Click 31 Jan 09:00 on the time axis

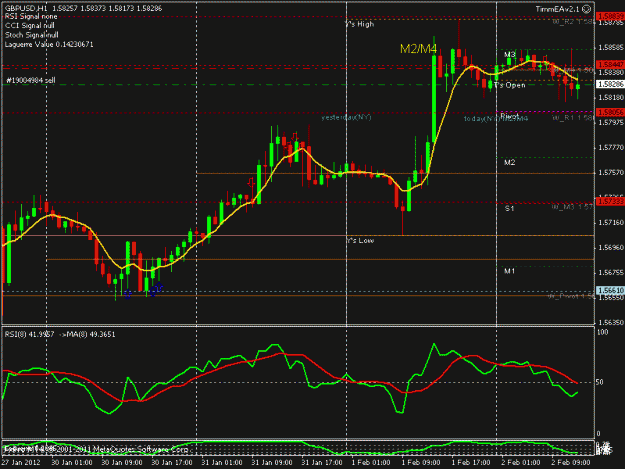(x=272, y=462)
